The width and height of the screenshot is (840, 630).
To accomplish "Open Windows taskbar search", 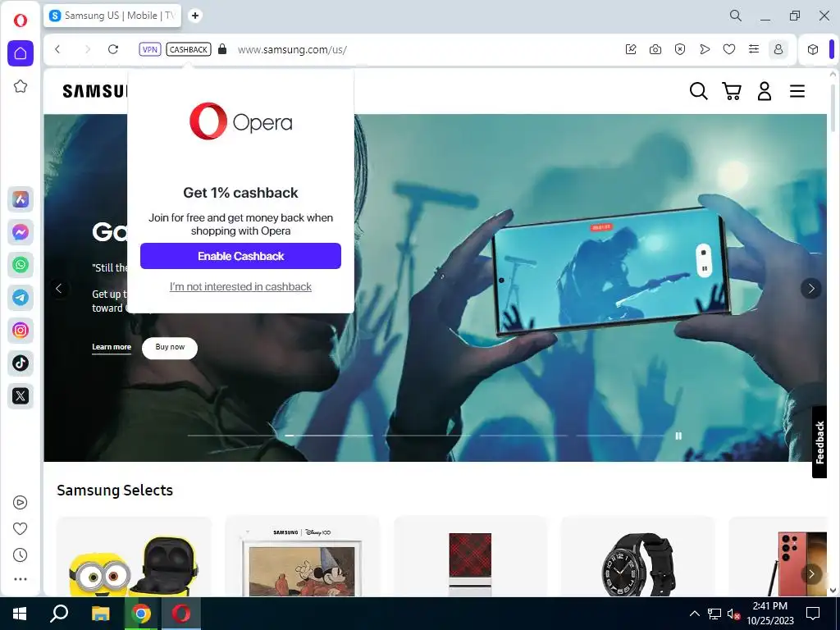I will point(59,614).
